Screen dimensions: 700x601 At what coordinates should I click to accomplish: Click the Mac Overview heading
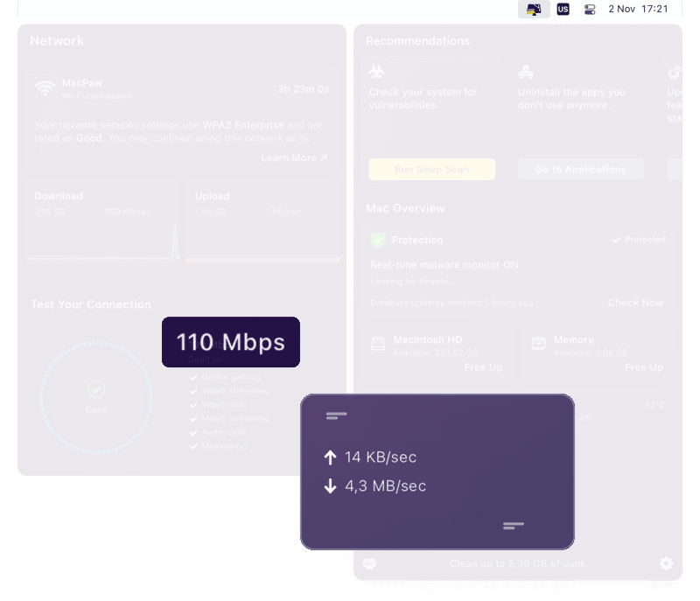(x=405, y=208)
